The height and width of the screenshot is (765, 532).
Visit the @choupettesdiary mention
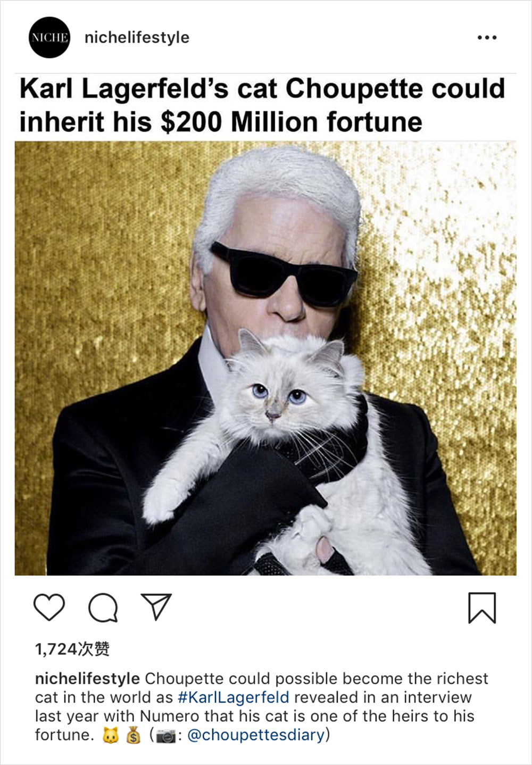[x=256, y=735]
